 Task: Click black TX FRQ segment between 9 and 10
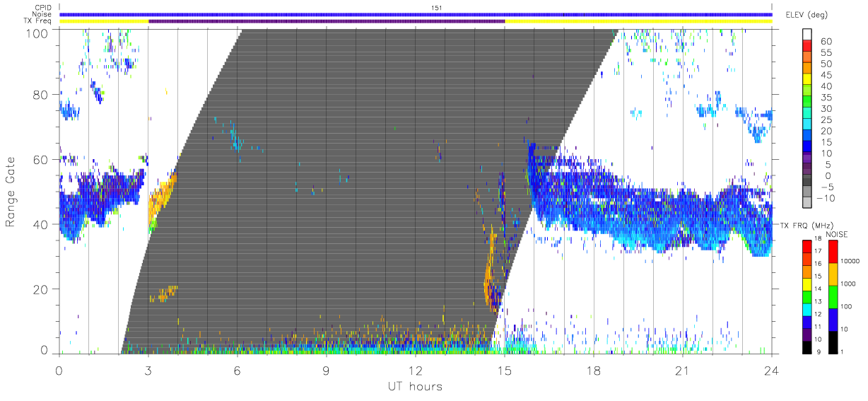807,347
